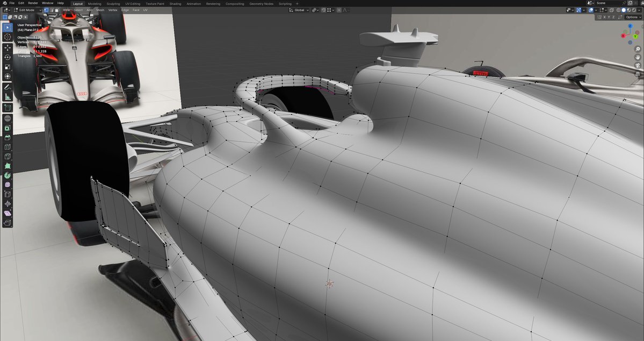Enable face select mode
Image resolution: width=644 pixels, height=341 pixels.
(57, 10)
